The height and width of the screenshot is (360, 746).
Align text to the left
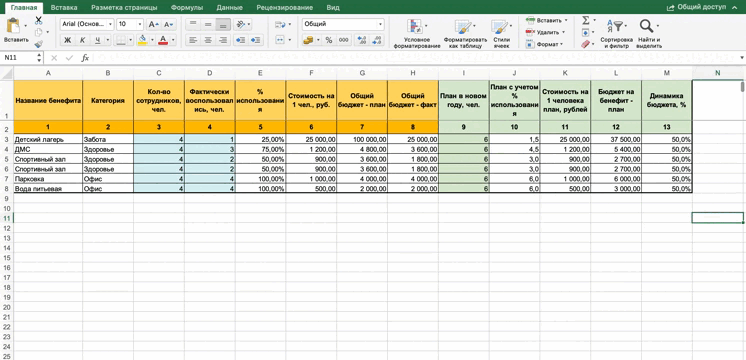pyautogui.click(x=193, y=39)
